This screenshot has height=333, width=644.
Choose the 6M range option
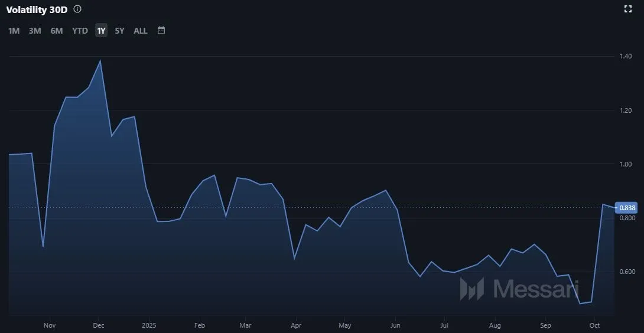tap(57, 31)
